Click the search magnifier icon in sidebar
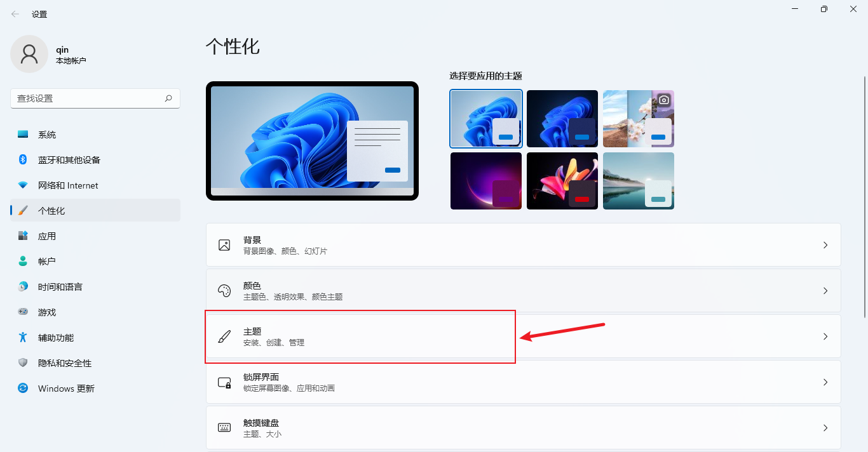868x452 pixels. pyautogui.click(x=168, y=98)
